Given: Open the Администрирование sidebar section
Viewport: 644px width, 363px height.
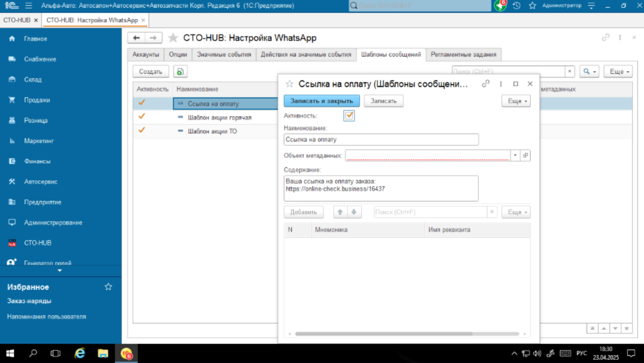Looking at the screenshot, I should point(53,223).
